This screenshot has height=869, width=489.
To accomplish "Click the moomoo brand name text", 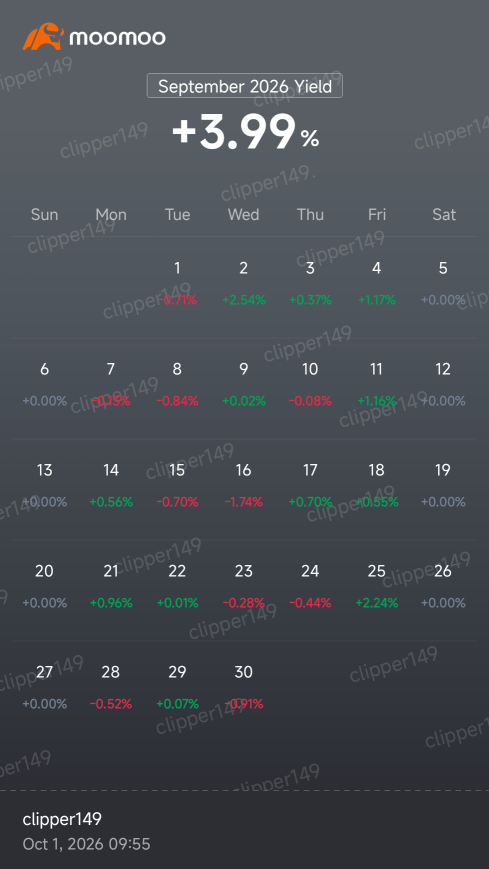I will [x=117, y=38].
